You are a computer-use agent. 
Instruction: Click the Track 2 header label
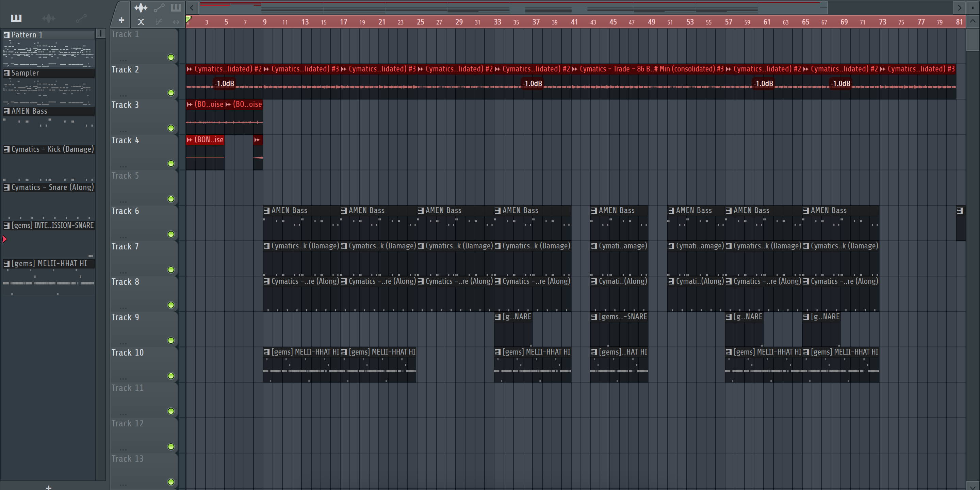click(125, 69)
